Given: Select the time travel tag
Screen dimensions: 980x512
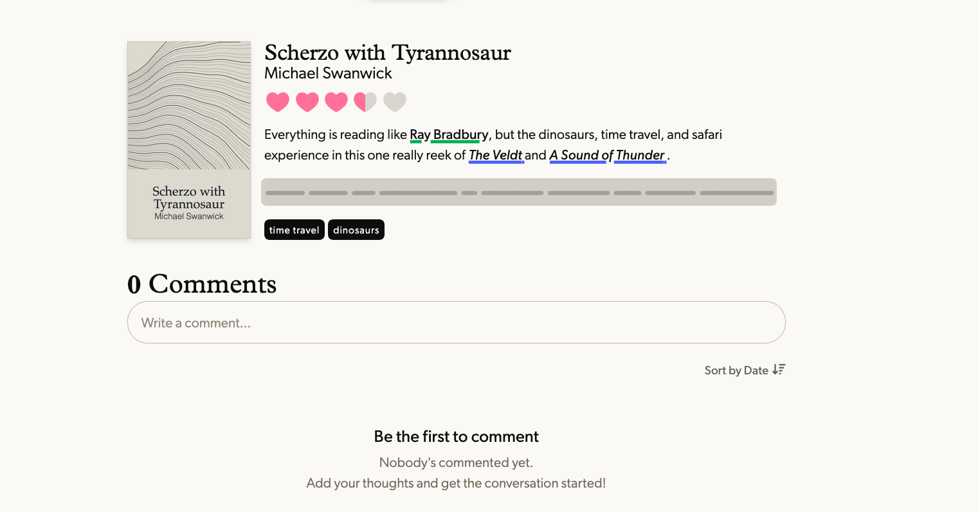Looking at the screenshot, I should (295, 230).
